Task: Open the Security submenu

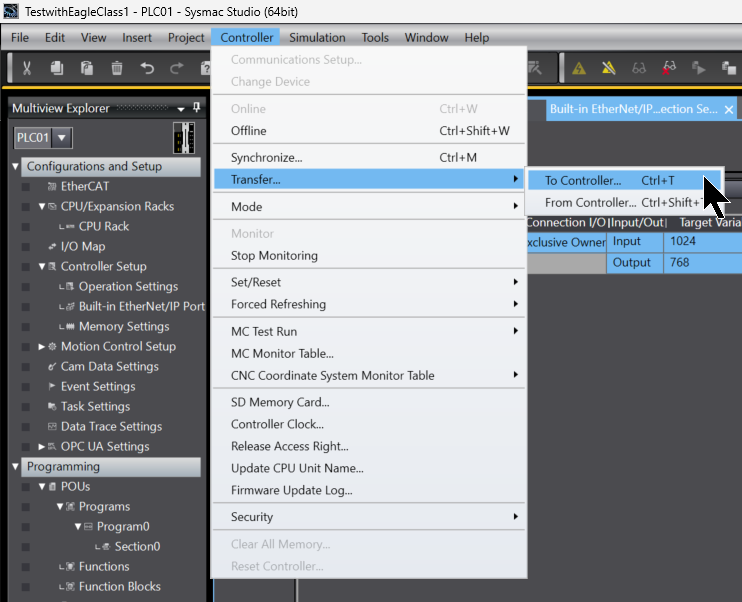Action: coord(369,517)
